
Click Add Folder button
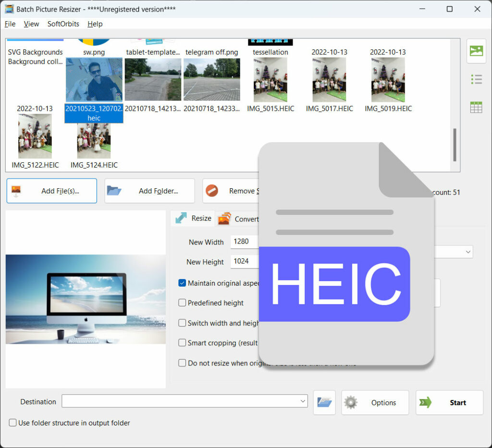150,191
